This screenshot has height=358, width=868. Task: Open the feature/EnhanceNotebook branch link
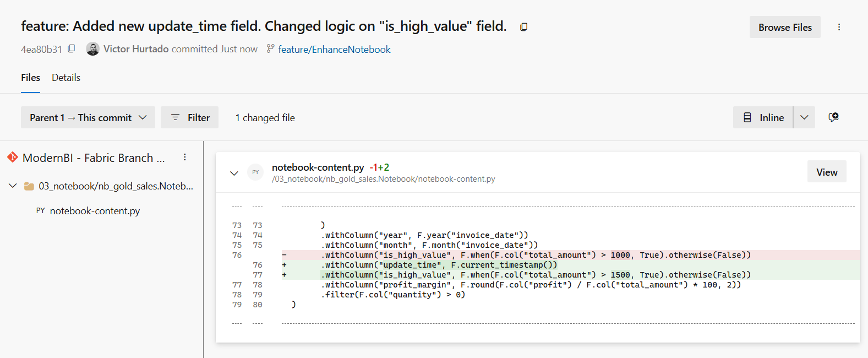point(334,50)
